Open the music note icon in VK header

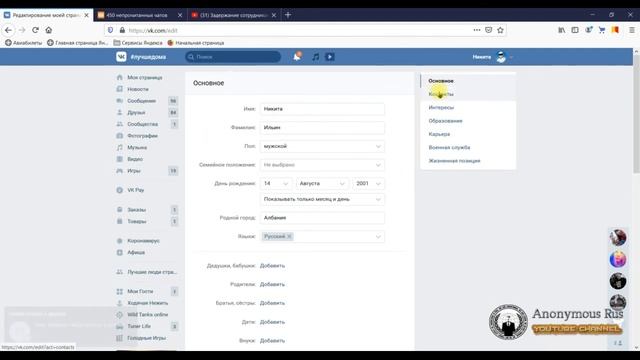[x=316, y=57]
